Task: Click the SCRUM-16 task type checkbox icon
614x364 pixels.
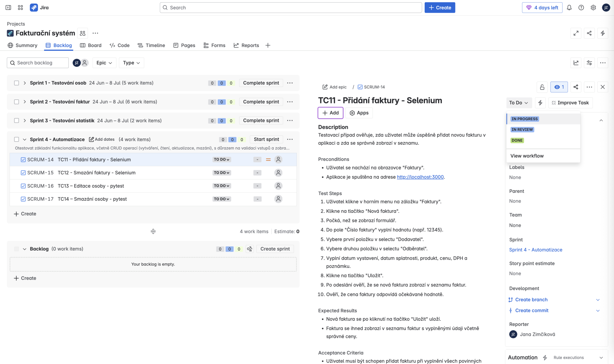Action: 23,186
